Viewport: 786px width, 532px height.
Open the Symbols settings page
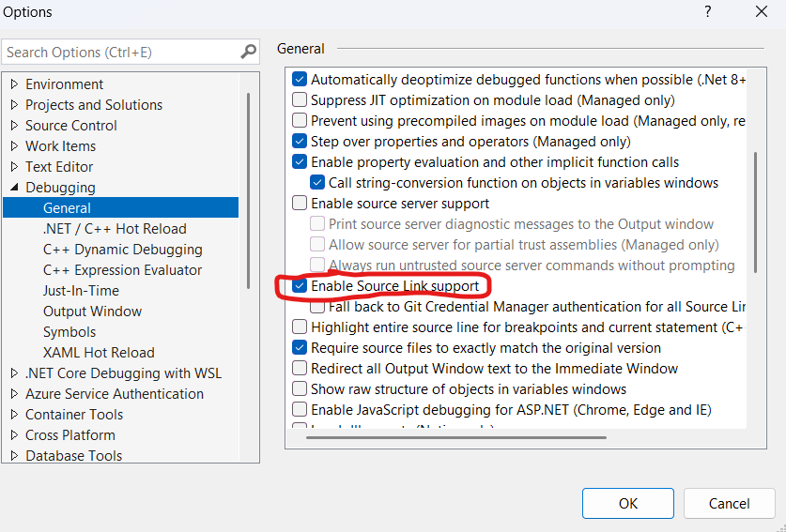pos(69,331)
